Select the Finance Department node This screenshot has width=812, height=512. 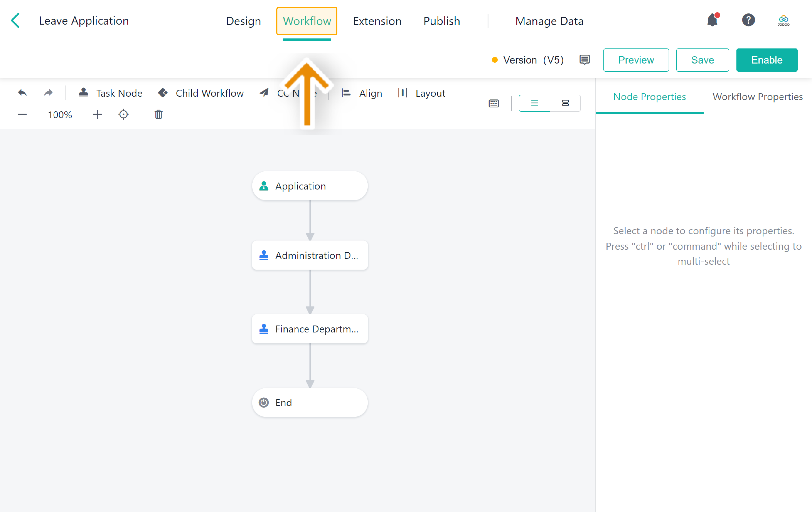310,329
